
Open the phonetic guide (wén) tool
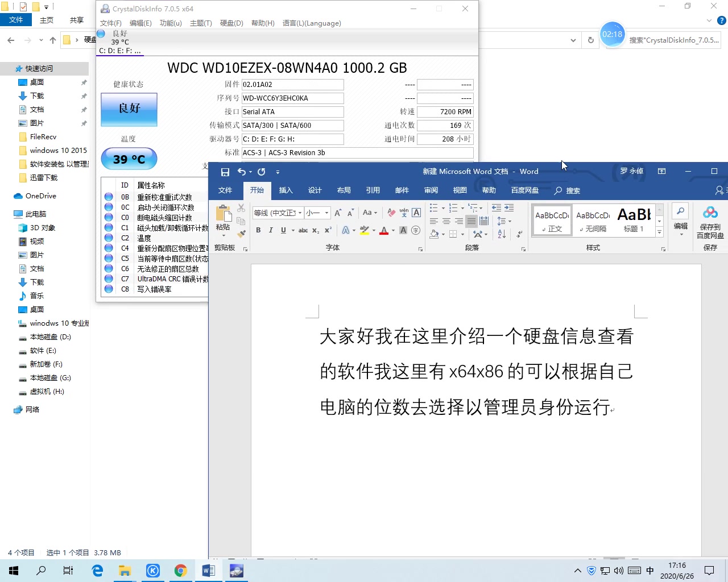[x=404, y=213]
